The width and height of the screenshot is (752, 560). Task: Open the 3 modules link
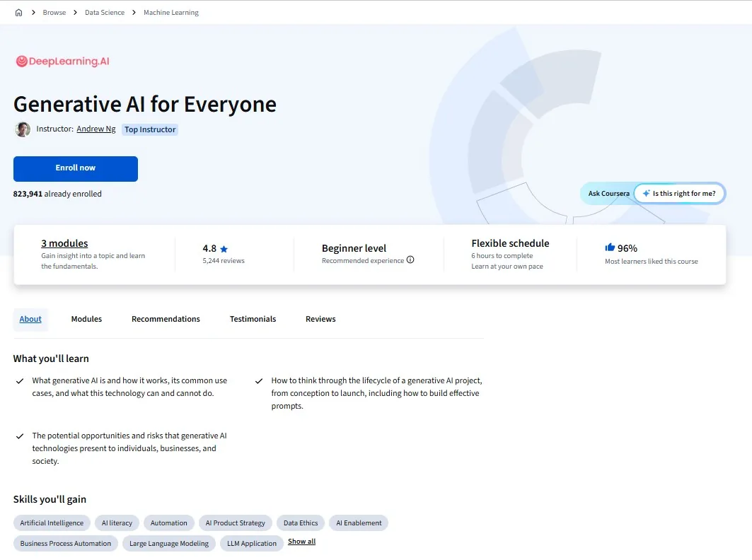64,243
